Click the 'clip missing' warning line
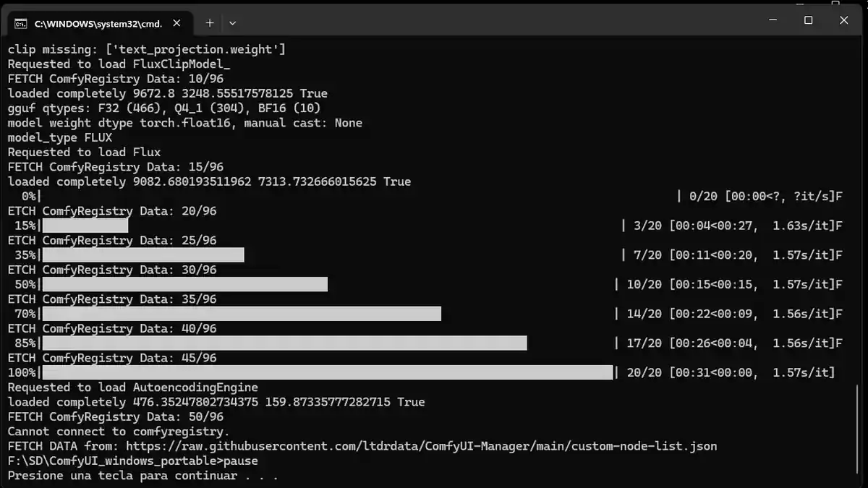This screenshot has width=868, height=488. click(x=146, y=49)
